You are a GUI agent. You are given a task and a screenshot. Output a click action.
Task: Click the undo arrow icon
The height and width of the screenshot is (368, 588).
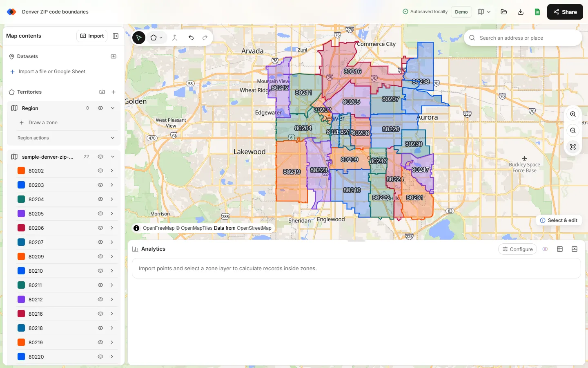191,38
